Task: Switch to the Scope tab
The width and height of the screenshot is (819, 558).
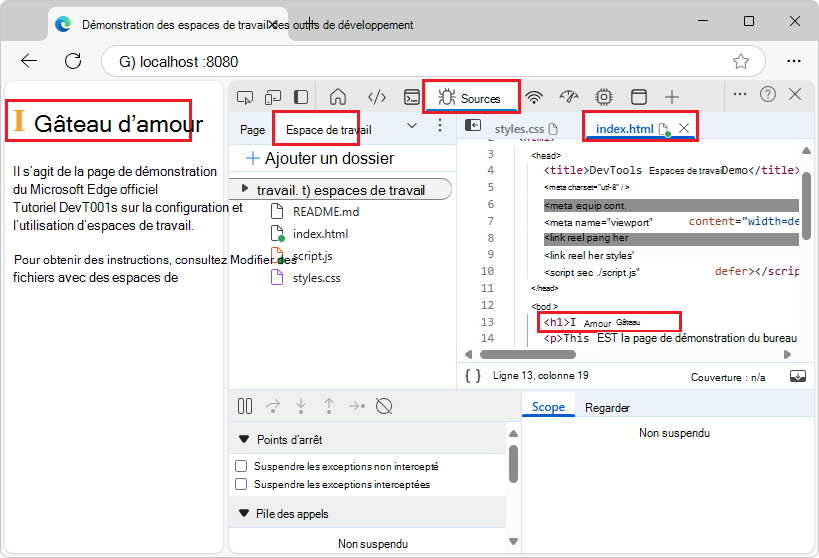Action: pos(548,406)
